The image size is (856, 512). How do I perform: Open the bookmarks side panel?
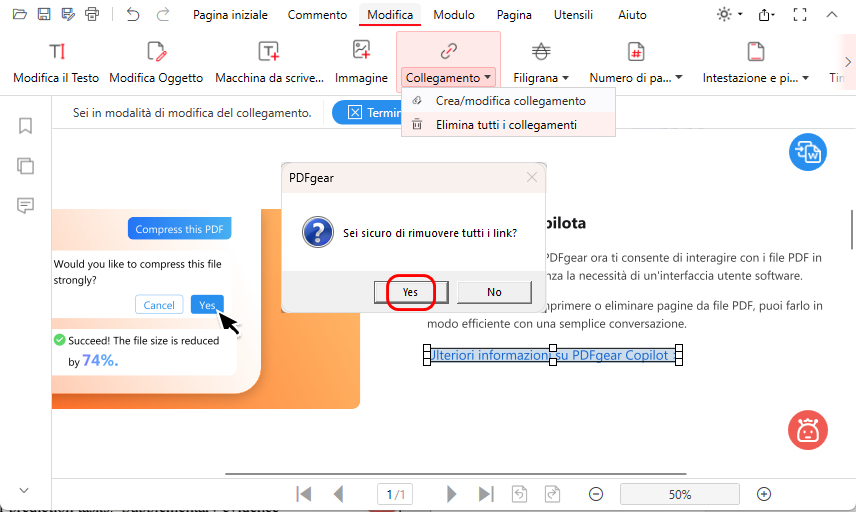[25, 126]
